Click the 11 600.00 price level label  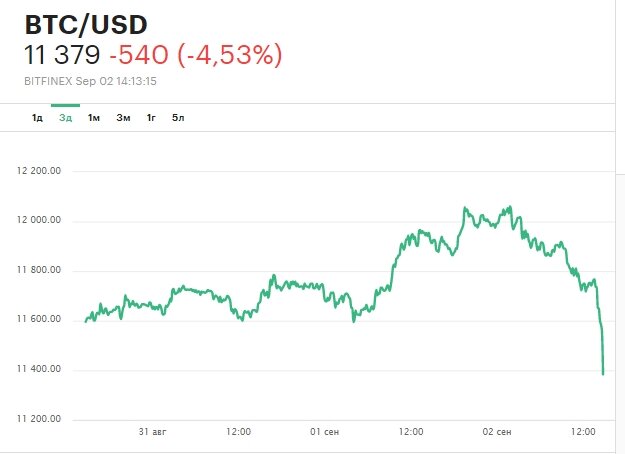point(40,320)
